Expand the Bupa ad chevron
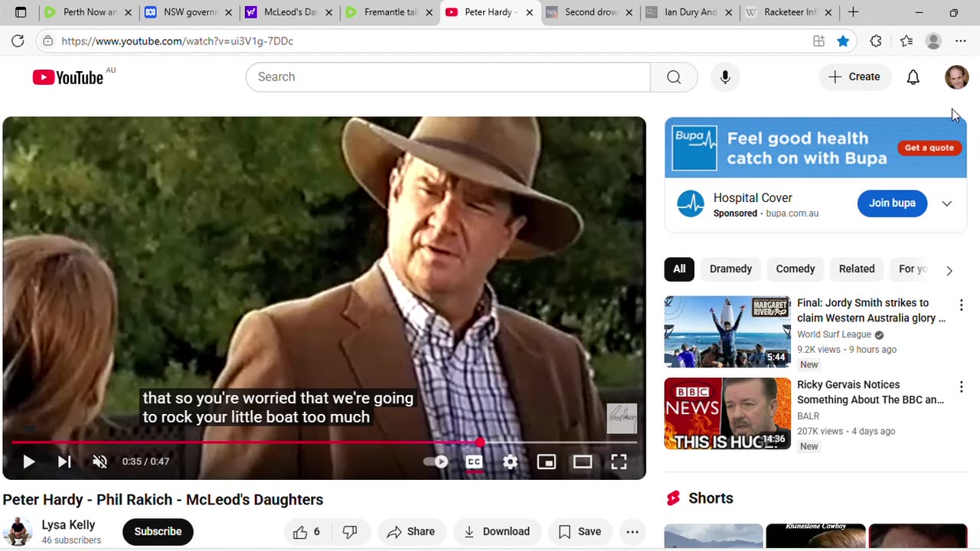The height and width of the screenshot is (551, 980). (947, 204)
